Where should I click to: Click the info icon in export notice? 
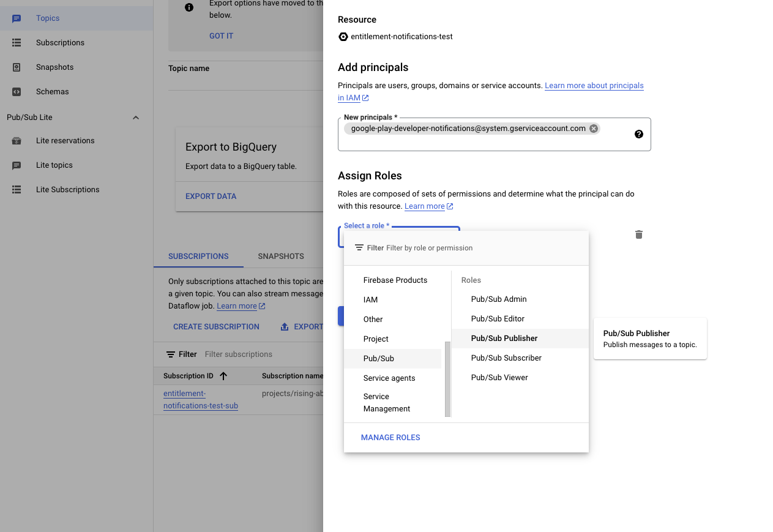[x=189, y=7]
